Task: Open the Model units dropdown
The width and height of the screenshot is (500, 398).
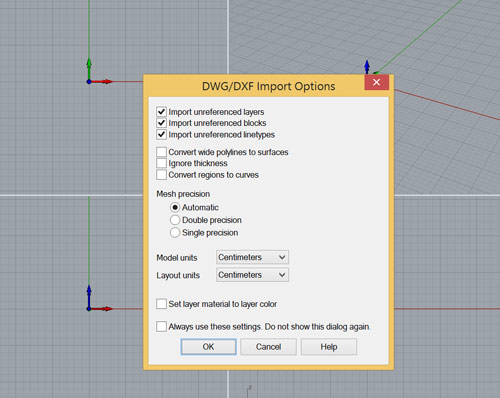Action: 252,257
